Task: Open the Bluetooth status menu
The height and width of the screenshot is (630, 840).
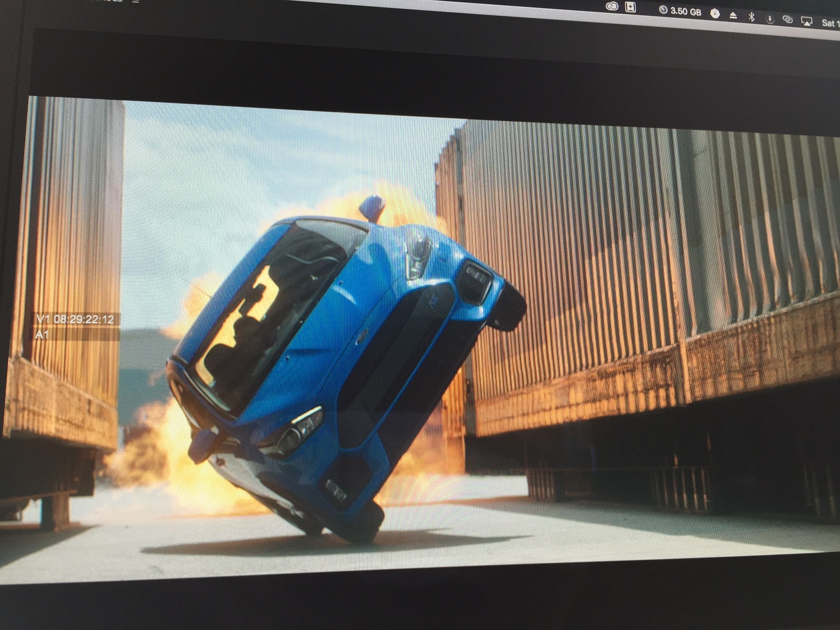Action: coord(751,17)
